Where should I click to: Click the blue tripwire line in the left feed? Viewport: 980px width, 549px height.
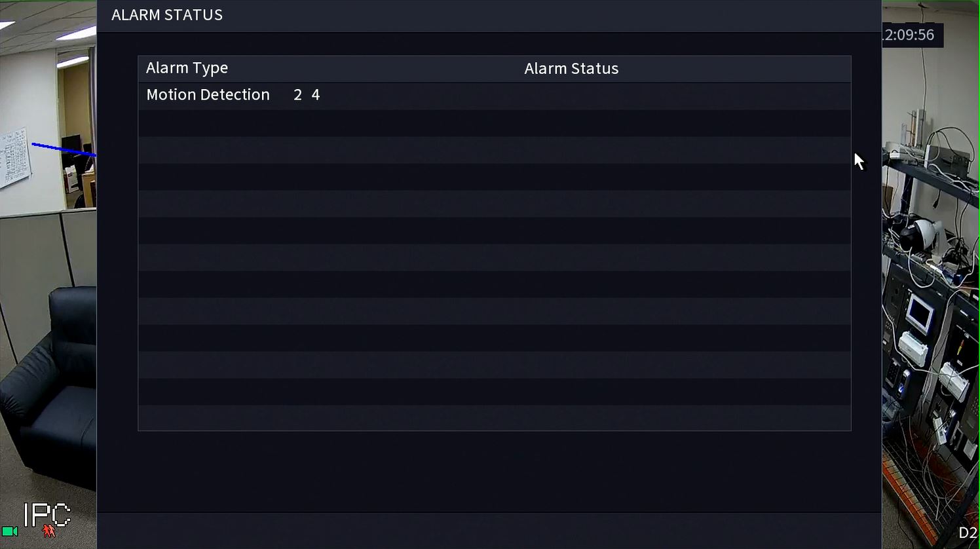pos(64,149)
